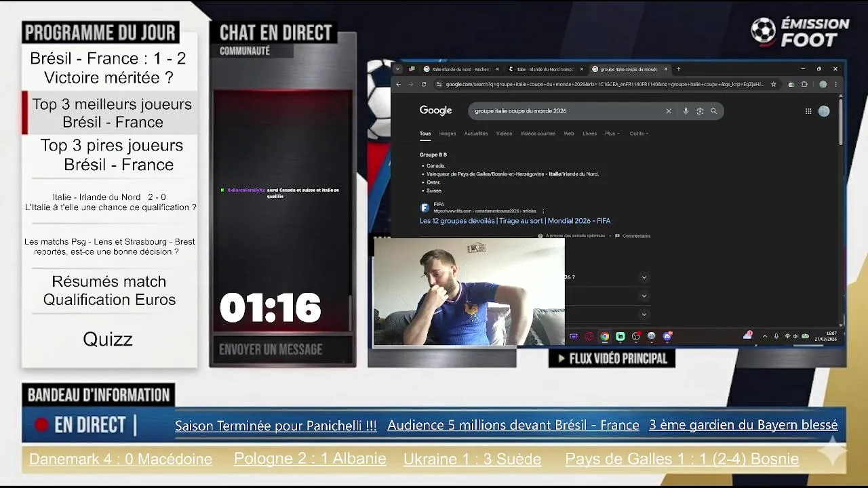Click 'Danemark 4 : 0 Macédoine' score
The image size is (868, 488).
pyautogui.click(x=121, y=459)
